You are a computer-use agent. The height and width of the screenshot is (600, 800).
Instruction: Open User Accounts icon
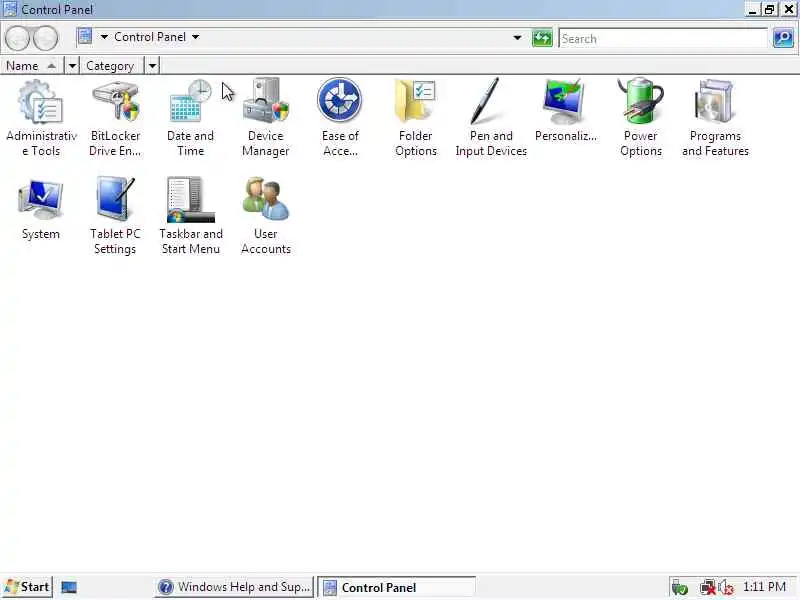click(266, 198)
